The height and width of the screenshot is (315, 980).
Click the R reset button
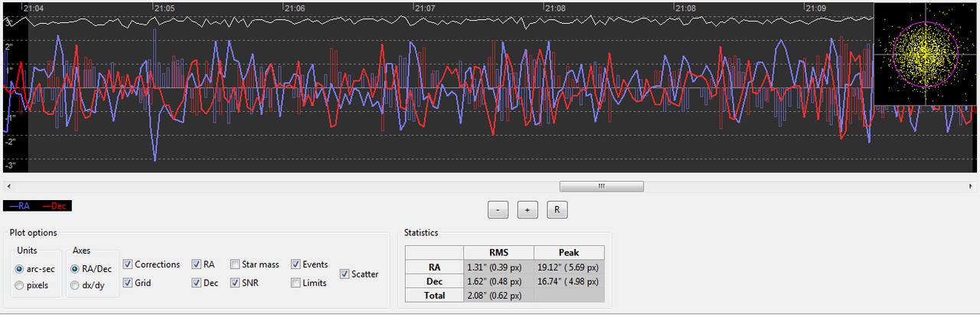tap(557, 210)
